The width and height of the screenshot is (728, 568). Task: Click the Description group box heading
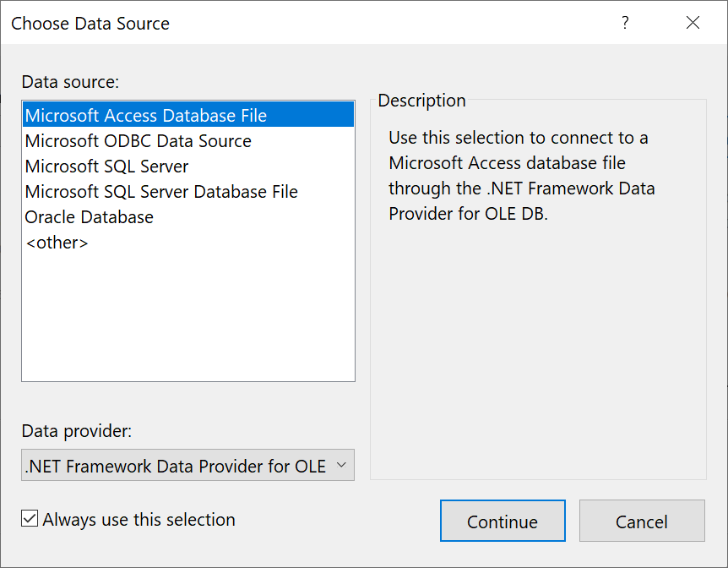pos(421,101)
